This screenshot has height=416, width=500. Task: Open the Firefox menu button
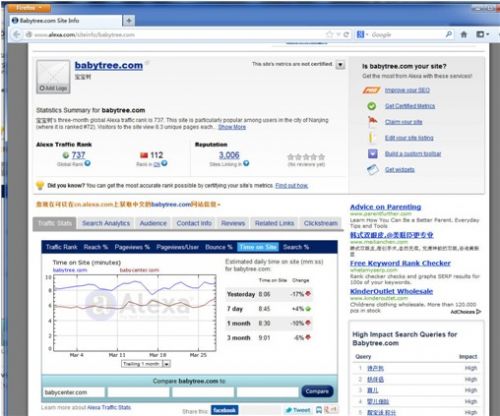click(x=29, y=7)
